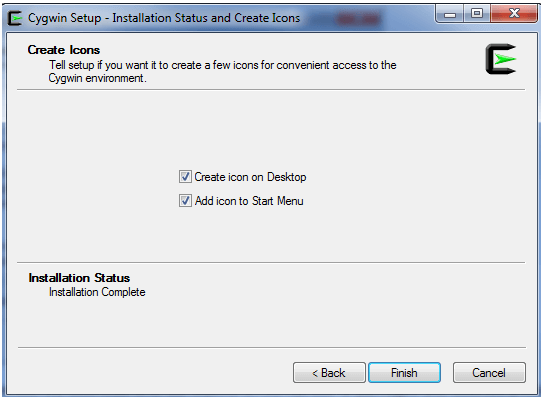Click the 'Cygwin environment.' description line
The width and height of the screenshot is (541, 397).
pyautogui.click(x=98, y=78)
